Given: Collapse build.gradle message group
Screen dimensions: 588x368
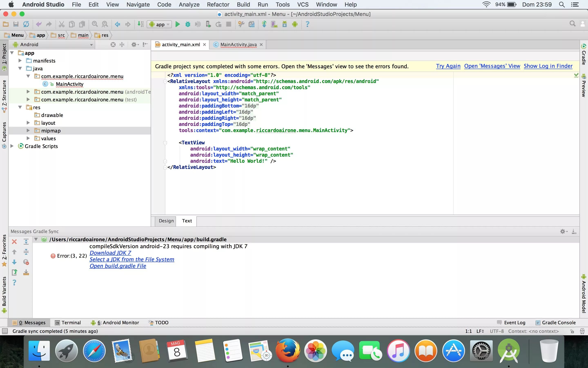Looking at the screenshot, I should click(x=36, y=239).
